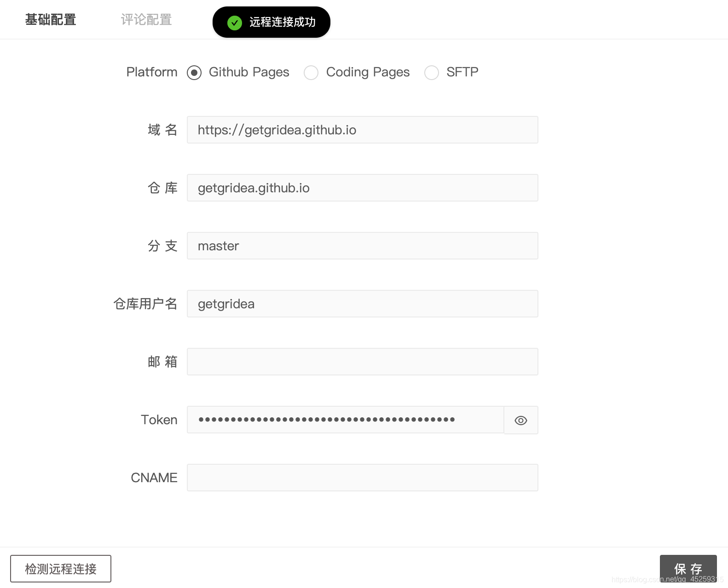Click the green checkmark connection status icon
Viewport: 728px width, 588px height.
tap(235, 22)
